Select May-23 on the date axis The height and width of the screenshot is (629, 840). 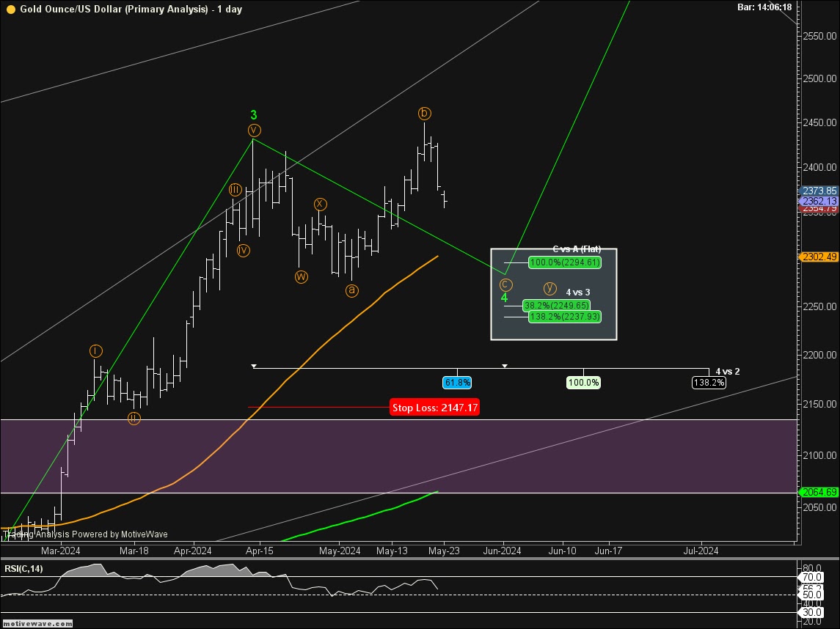(x=444, y=551)
